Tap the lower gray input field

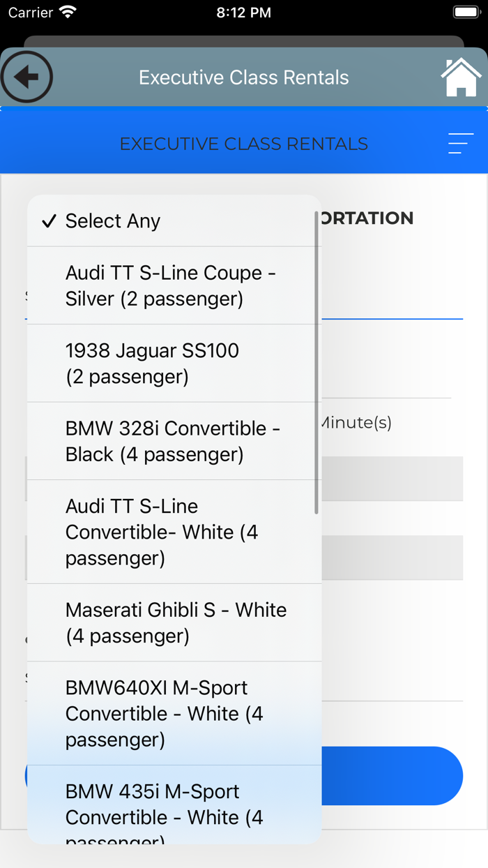click(390, 558)
